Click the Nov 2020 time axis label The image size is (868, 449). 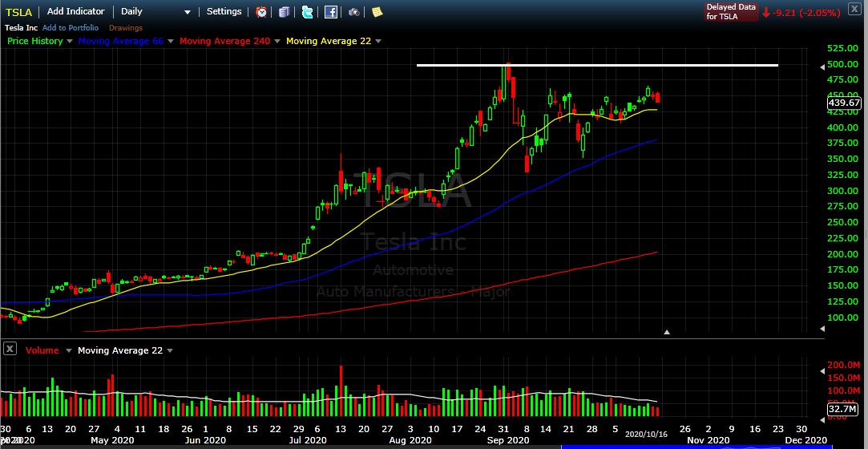[707, 440]
